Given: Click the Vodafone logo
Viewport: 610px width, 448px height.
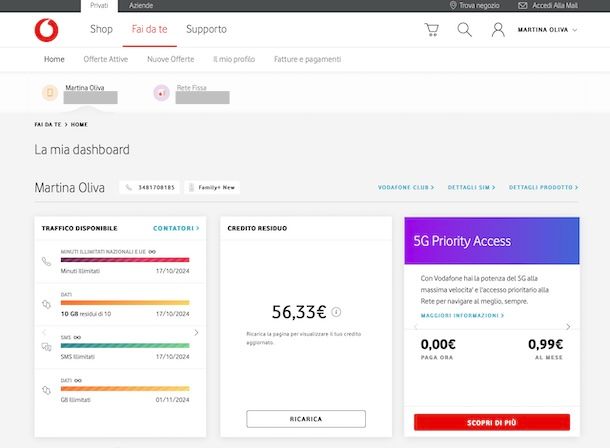Looking at the screenshot, I should point(46,30).
